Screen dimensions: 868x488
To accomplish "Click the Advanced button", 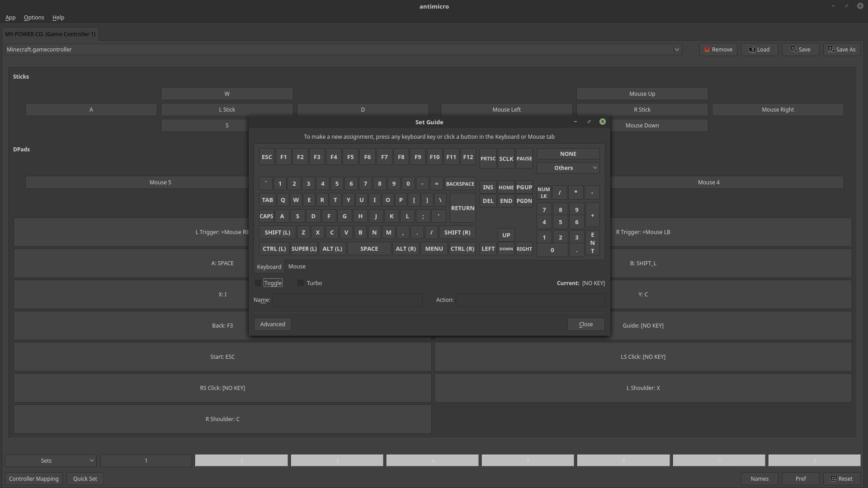I will coord(273,324).
